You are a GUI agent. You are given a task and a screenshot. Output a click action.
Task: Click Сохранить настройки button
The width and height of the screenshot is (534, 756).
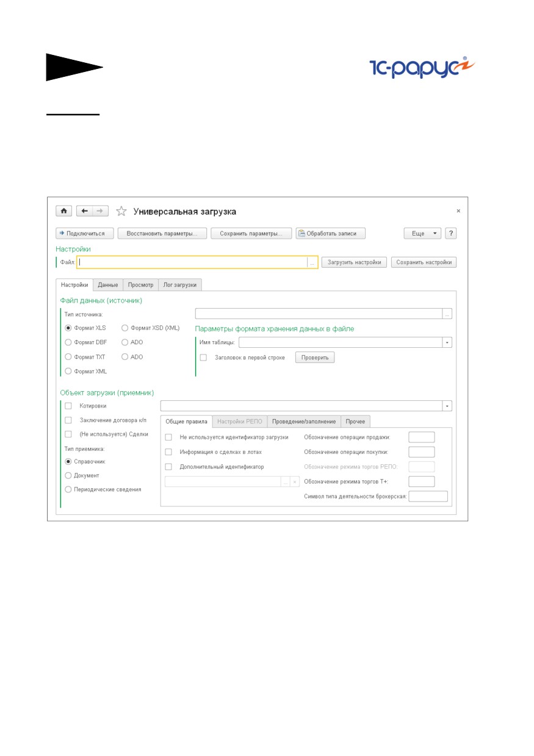pos(424,262)
